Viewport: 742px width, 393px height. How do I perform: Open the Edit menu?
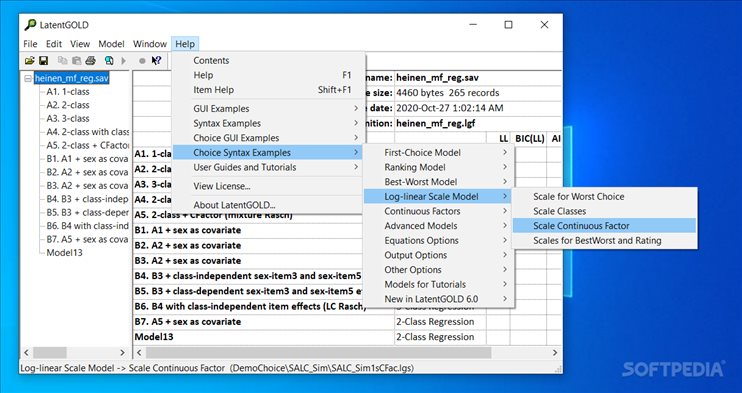53,44
